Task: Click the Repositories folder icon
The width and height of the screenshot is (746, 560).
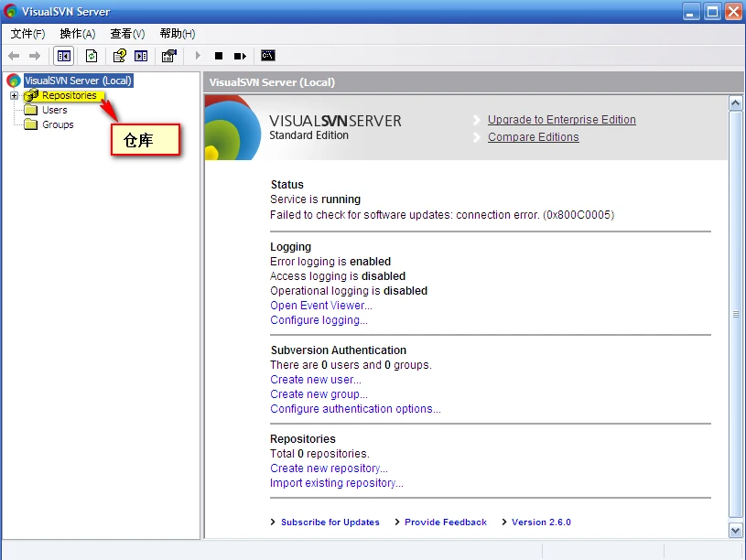Action: [x=31, y=95]
